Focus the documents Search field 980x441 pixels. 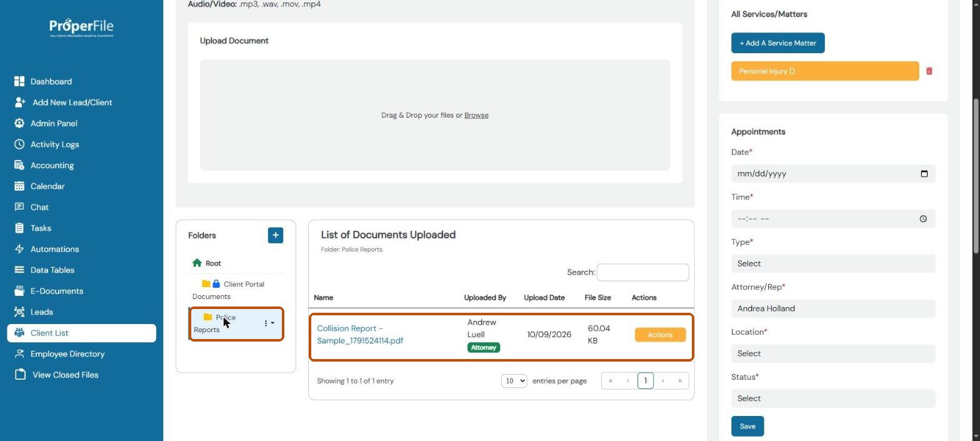[x=642, y=272]
